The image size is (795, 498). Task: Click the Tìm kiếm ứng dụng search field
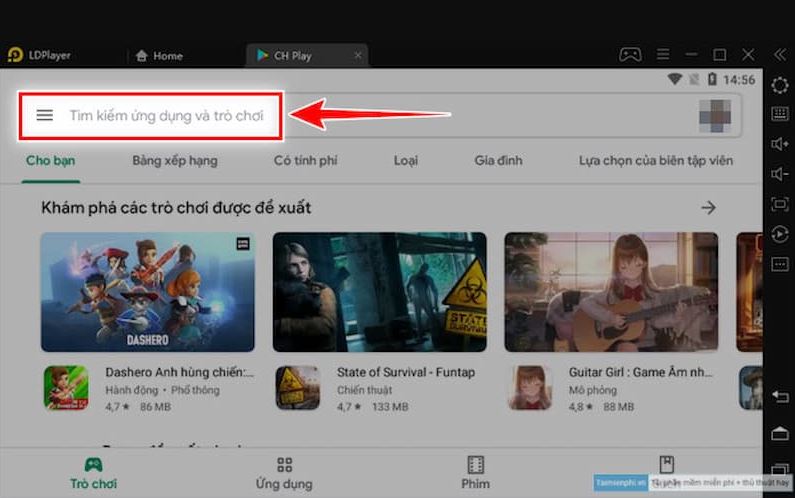click(166, 116)
